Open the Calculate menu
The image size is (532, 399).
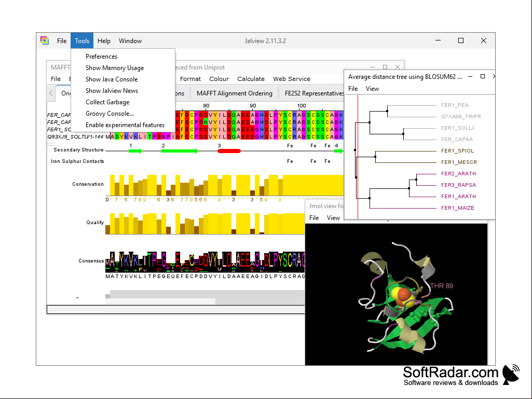[251, 79]
